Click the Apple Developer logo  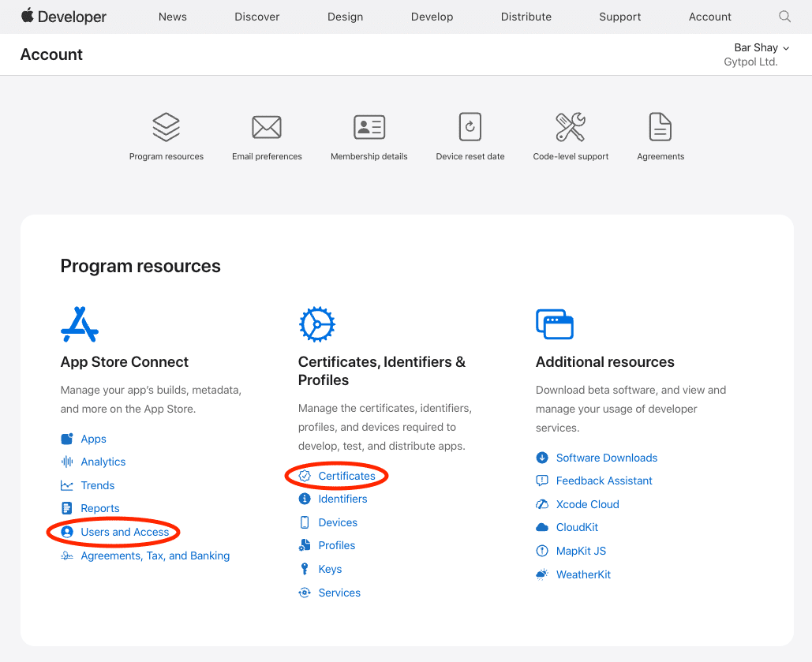coord(64,17)
